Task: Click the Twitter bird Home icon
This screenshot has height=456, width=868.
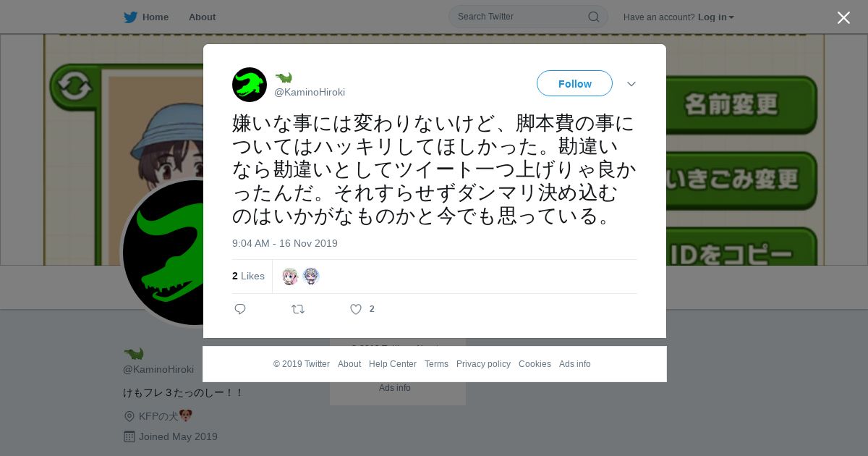Action: pos(130,17)
